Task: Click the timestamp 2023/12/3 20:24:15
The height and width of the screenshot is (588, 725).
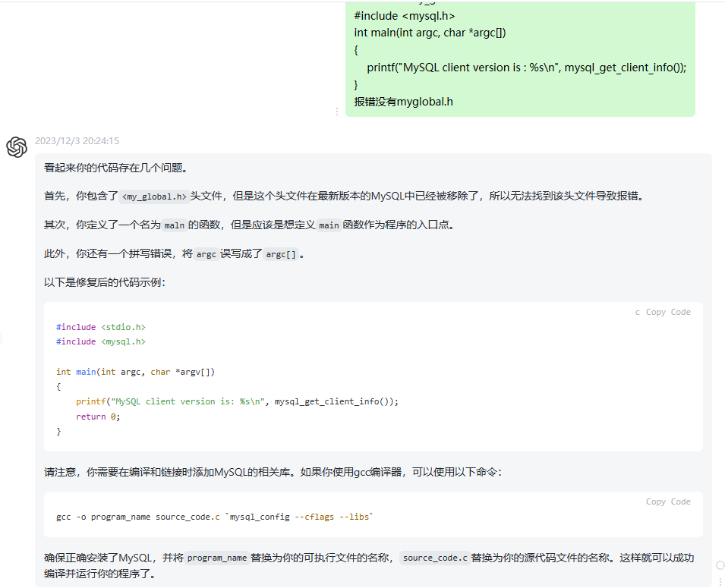Action: tap(77, 141)
